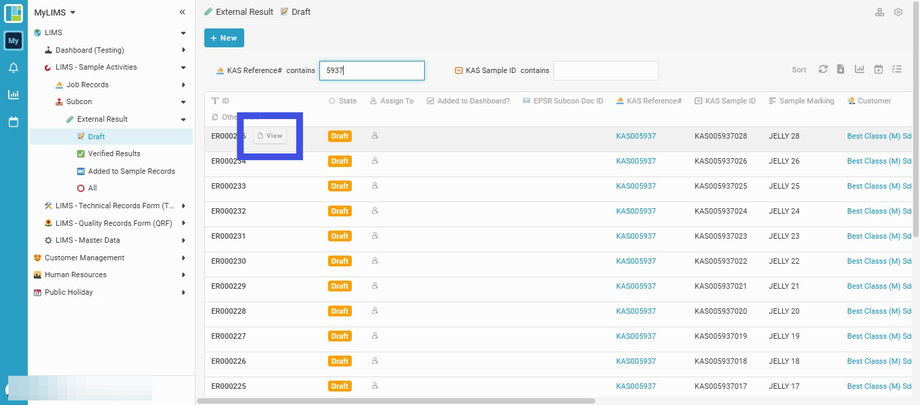Click the Customer column header
The image size is (920, 405).
869,101
